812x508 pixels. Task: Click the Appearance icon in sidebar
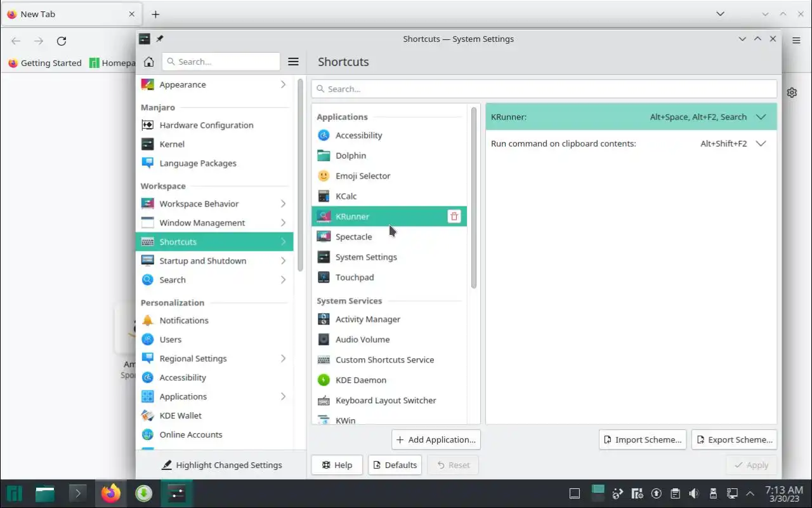point(148,84)
